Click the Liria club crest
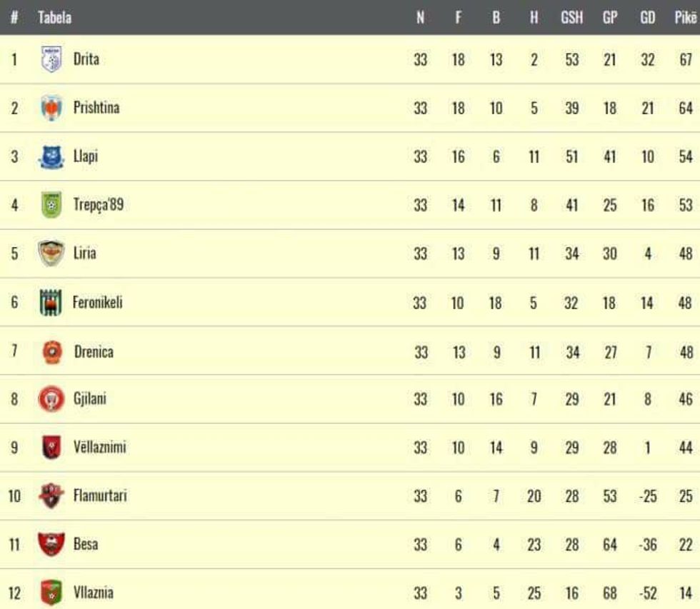Screen dimensions: 700x609 (51, 253)
